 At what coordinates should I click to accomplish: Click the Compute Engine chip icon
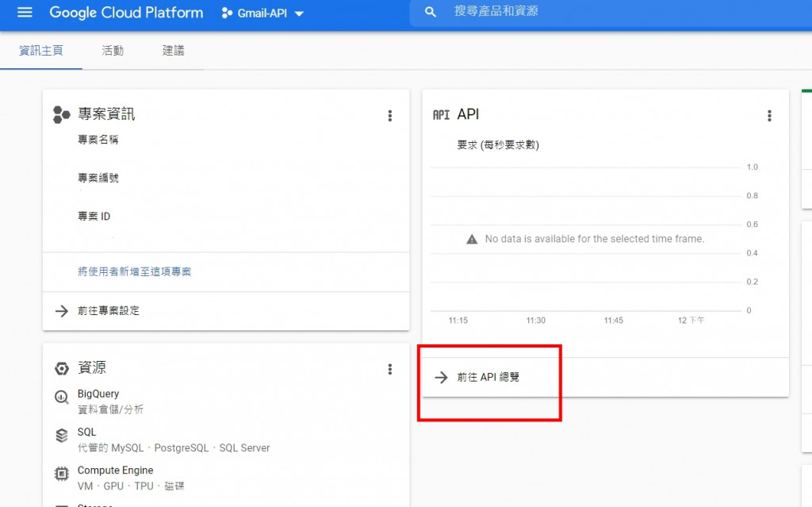(x=62, y=474)
